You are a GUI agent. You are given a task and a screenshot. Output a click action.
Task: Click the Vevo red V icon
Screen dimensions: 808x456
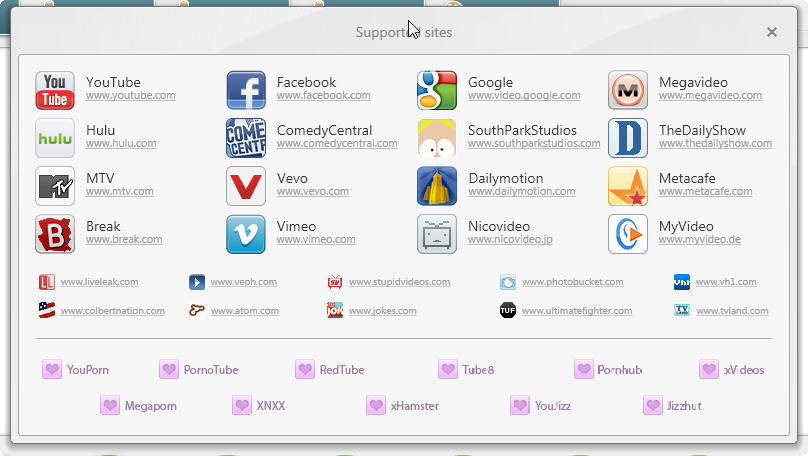pyautogui.click(x=246, y=186)
